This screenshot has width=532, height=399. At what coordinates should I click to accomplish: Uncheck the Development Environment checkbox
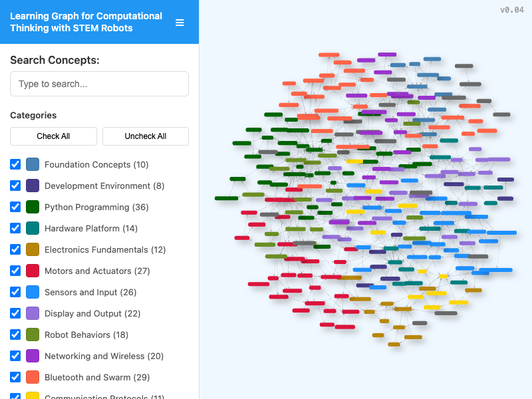coord(15,186)
